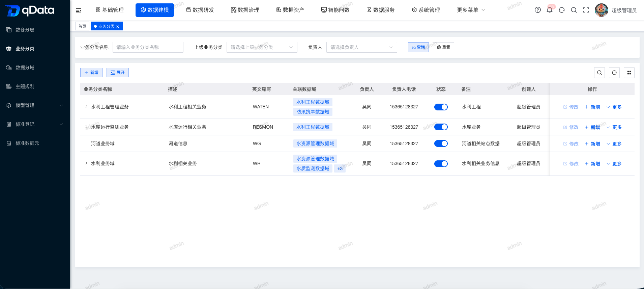The height and width of the screenshot is (289, 644).
Task: Collapse the sidebar with the hamburger icon
Action: 79,10
